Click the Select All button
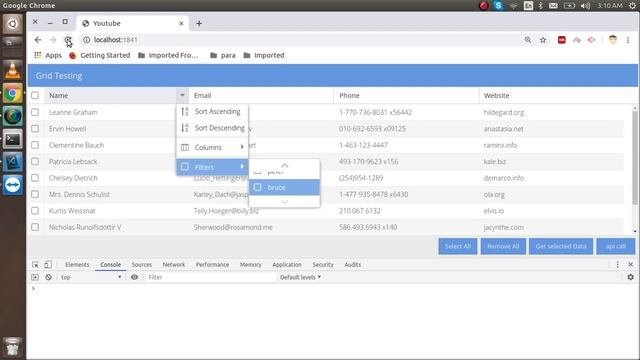The image size is (640, 360). [x=458, y=246]
